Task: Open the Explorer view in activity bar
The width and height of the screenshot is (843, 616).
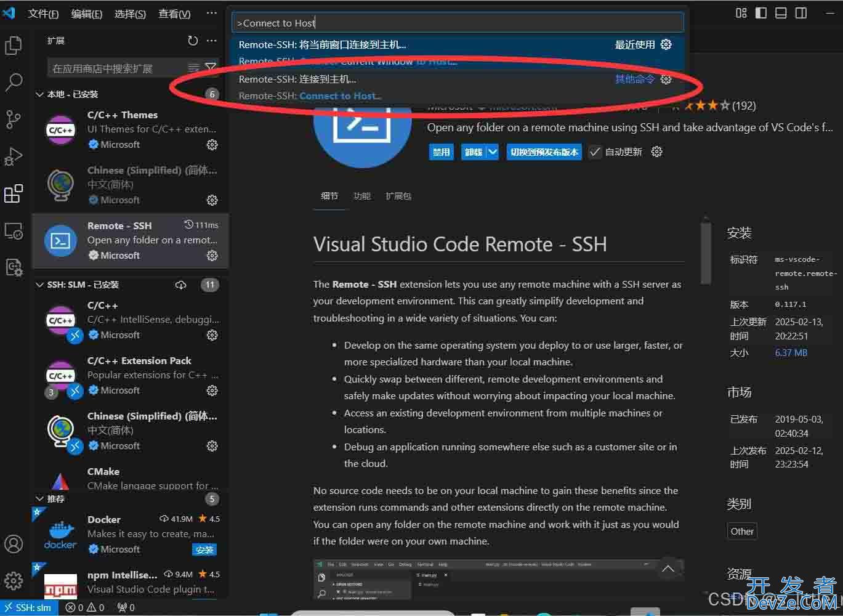Action: (x=14, y=46)
